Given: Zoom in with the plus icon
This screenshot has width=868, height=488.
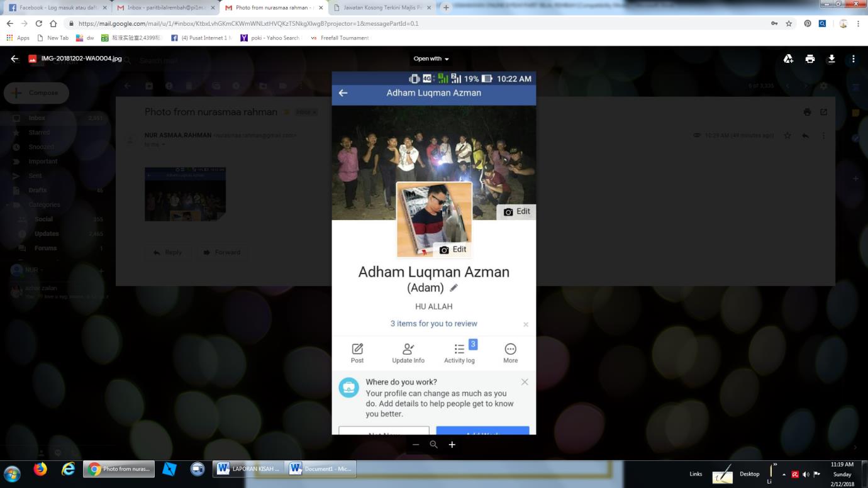Looking at the screenshot, I should coord(452,445).
